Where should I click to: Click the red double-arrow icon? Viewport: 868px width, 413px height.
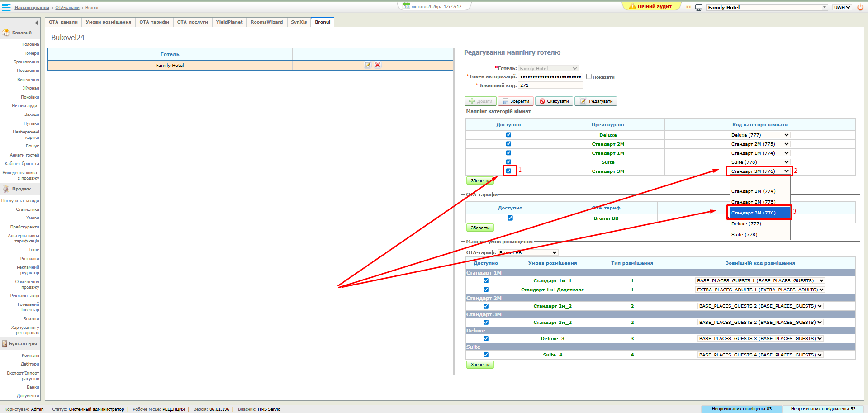point(688,7)
